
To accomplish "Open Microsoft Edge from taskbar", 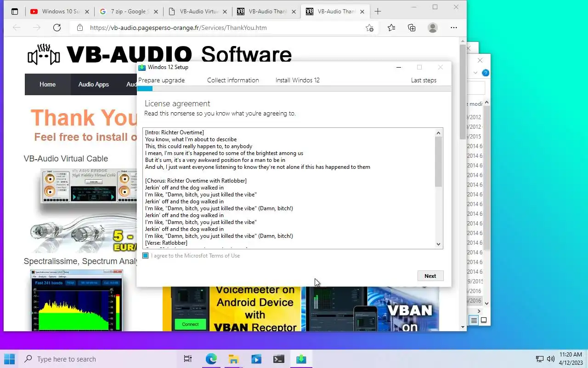I will (211, 359).
